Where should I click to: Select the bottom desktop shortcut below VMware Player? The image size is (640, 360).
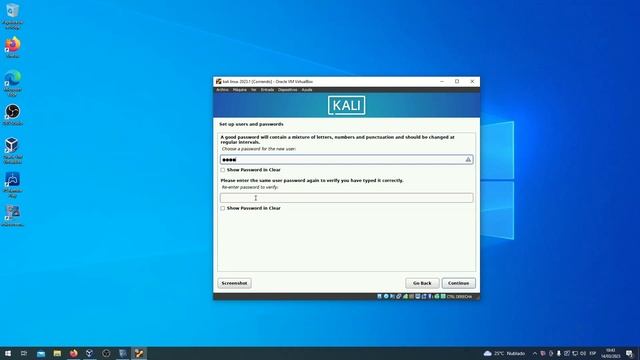click(x=12, y=216)
